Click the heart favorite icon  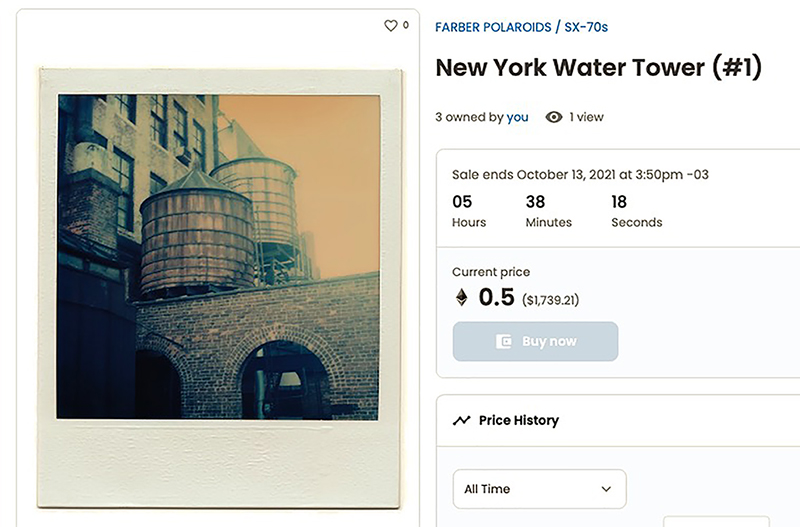(391, 26)
